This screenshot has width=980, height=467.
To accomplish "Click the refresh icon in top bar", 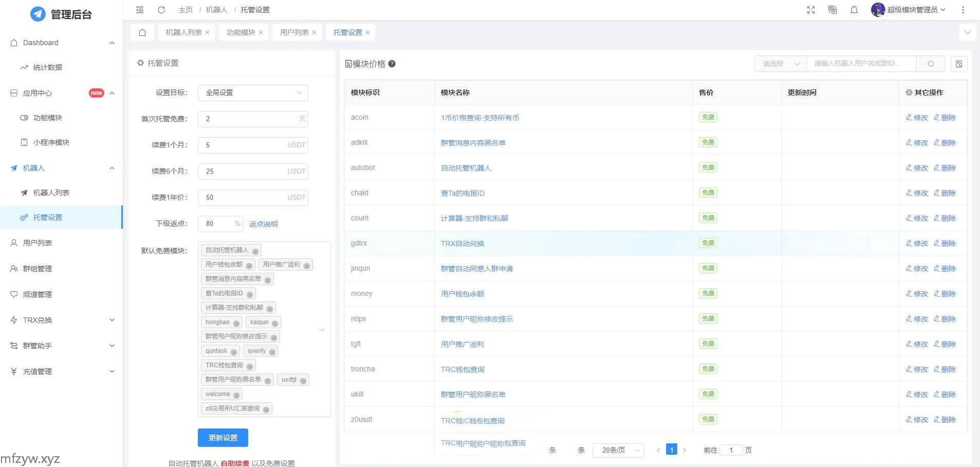I will click(x=161, y=10).
